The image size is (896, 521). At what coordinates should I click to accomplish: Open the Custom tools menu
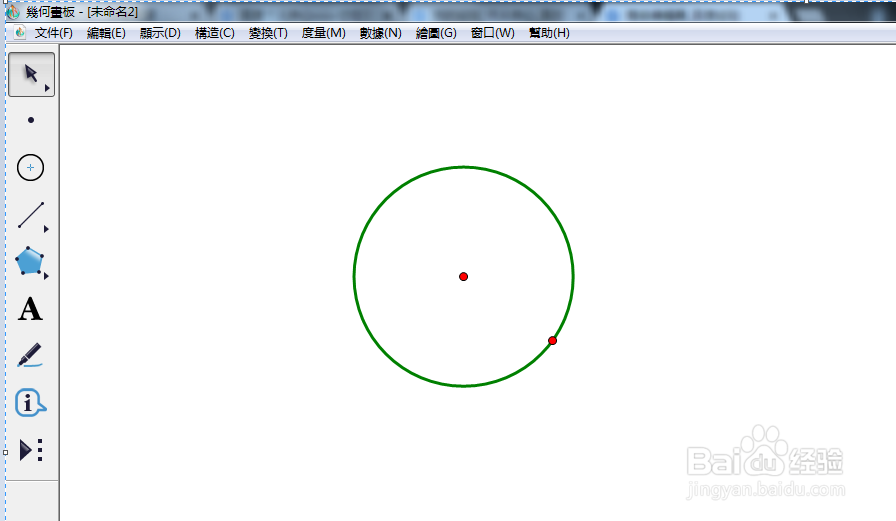31,450
